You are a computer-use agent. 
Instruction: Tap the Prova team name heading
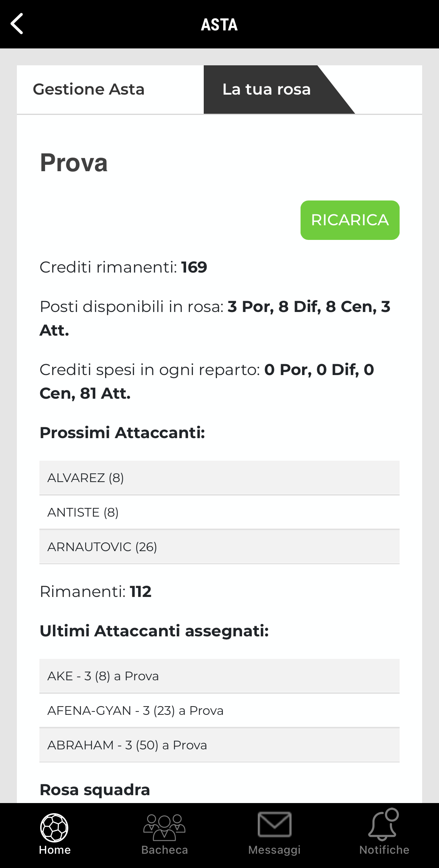[74, 163]
